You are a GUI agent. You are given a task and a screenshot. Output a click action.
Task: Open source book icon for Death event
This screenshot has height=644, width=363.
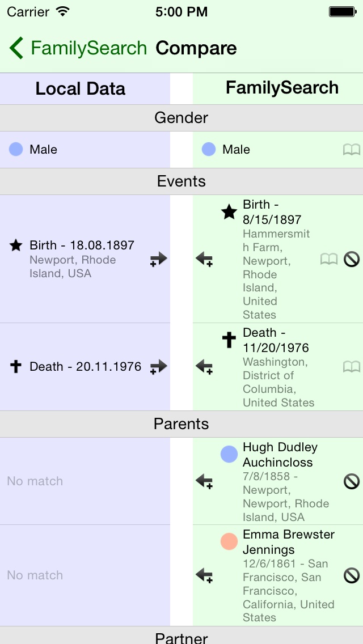pos(352,366)
